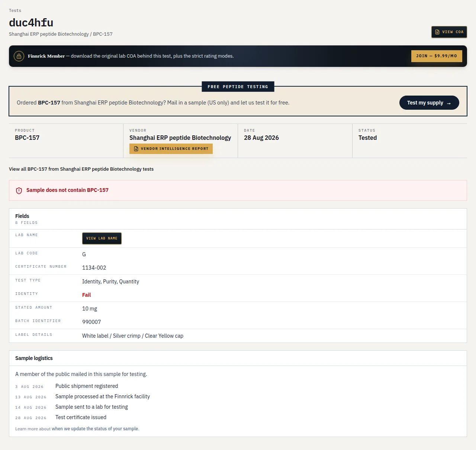Open 'when we update the status' link
Image resolution: width=476 pixels, height=450 pixels.
[x=95, y=429]
